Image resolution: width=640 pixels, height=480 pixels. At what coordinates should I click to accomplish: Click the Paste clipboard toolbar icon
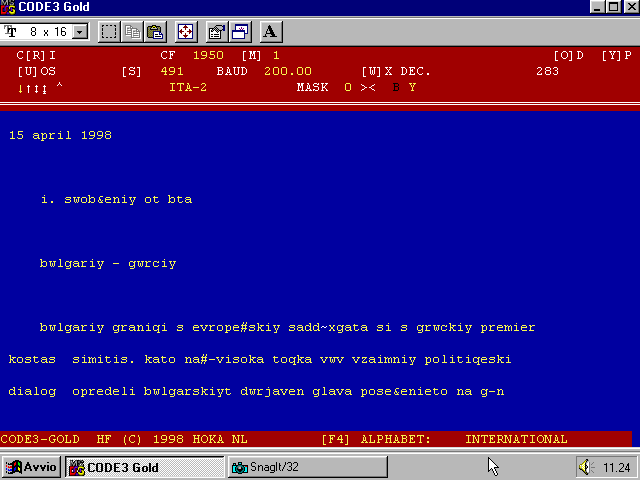coord(155,31)
